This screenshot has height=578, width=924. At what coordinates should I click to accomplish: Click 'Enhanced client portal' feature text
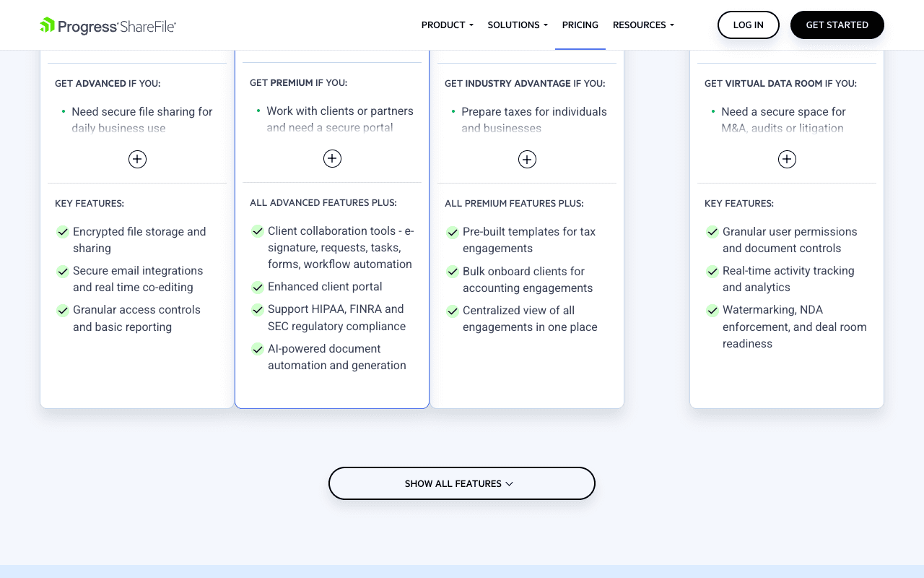click(x=325, y=286)
